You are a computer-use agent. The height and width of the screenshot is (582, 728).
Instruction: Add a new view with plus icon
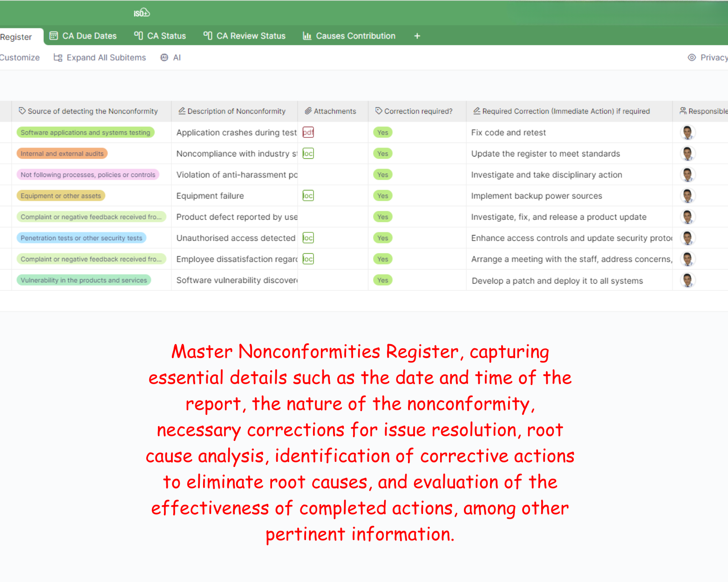[x=417, y=36]
